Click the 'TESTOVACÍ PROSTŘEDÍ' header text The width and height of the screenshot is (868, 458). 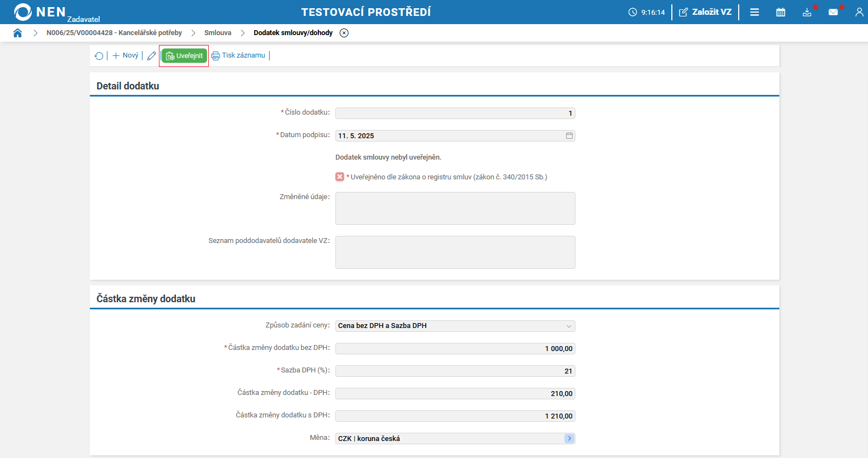coord(366,12)
